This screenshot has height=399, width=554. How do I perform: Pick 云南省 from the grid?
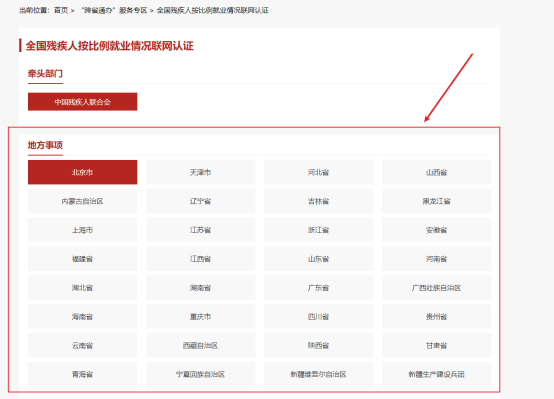pyautogui.click(x=83, y=345)
